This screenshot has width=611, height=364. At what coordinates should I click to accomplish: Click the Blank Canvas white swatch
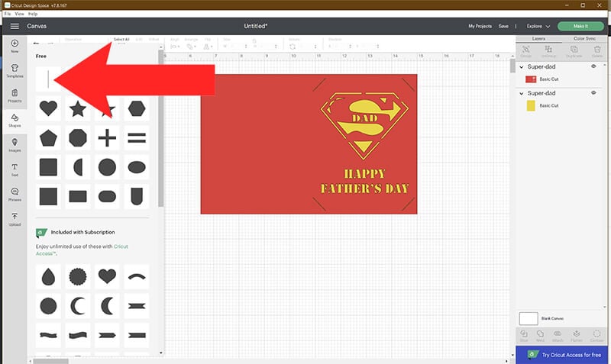pos(529,318)
